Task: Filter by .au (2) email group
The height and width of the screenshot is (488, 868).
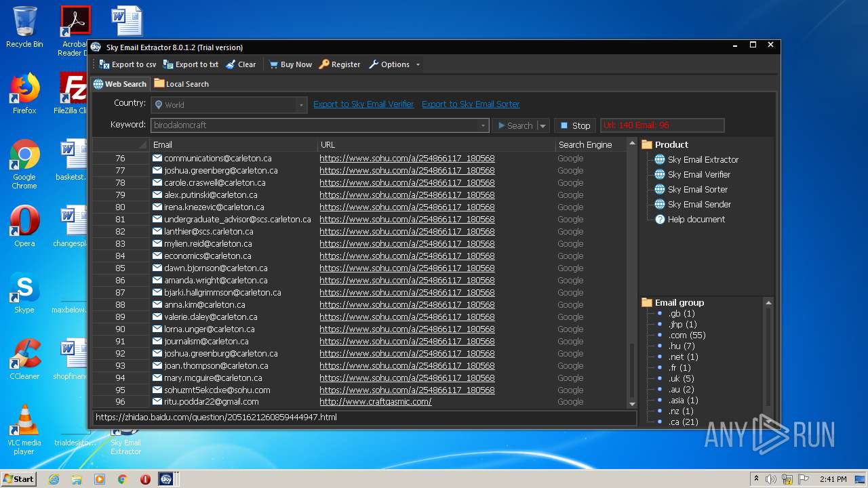Action: click(682, 389)
